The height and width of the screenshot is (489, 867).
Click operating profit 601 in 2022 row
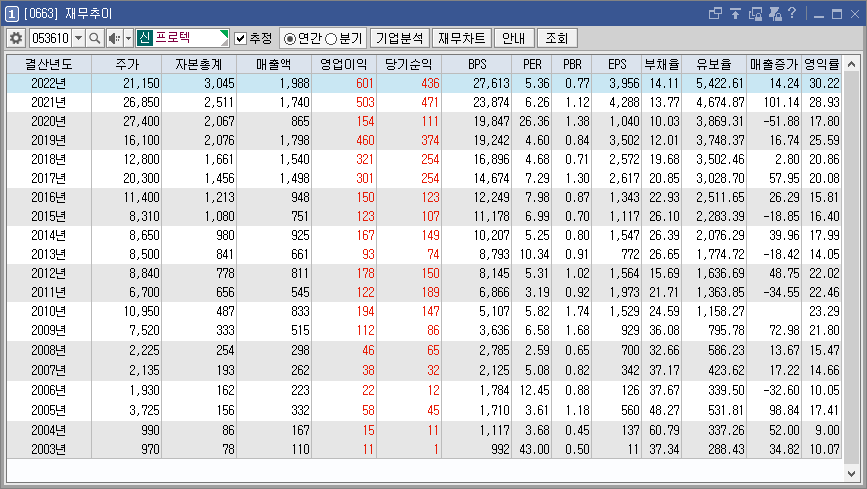pos(365,84)
